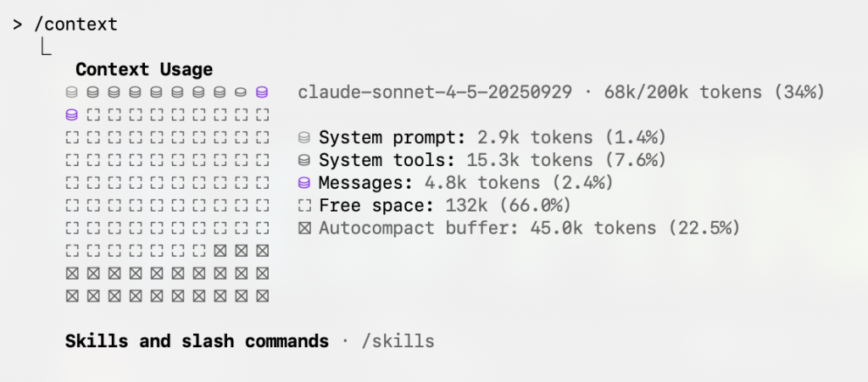Viewport: 868px width, 382px height.
Task: Click the Autocompact buffer legend icon
Action: point(305,229)
